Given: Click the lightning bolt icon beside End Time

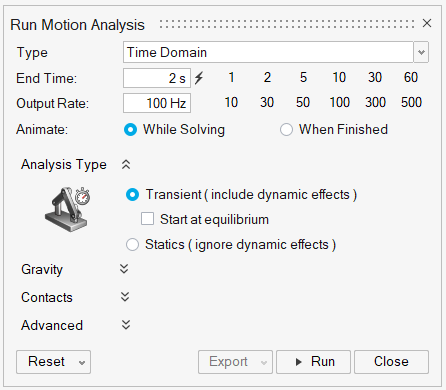Looking at the screenshot, I should [199, 78].
